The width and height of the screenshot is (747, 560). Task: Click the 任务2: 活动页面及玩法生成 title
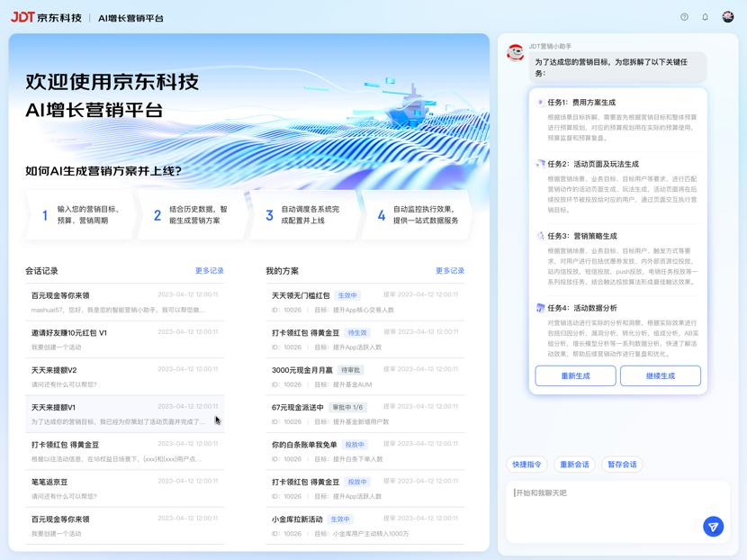pos(592,164)
